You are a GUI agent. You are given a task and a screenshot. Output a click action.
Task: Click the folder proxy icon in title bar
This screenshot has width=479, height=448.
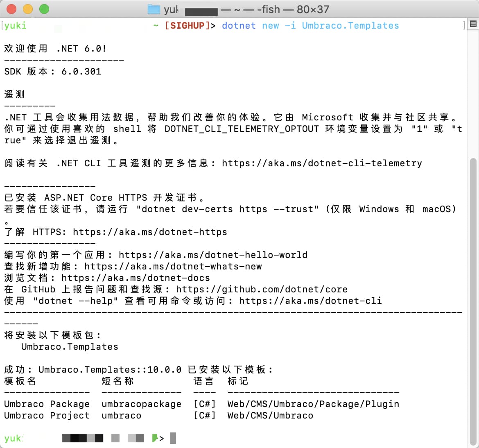154,9
